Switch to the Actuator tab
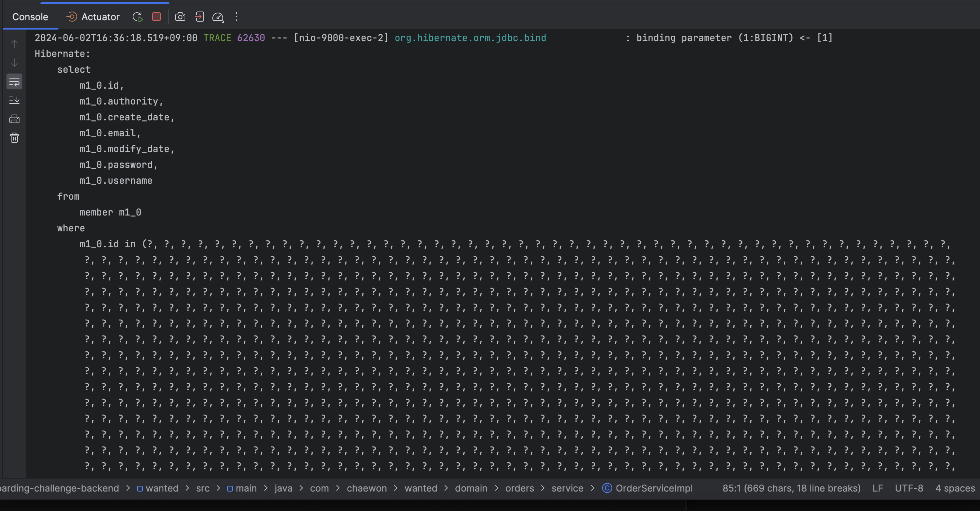Viewport: 980px width, 511px height. click(93, 17)
